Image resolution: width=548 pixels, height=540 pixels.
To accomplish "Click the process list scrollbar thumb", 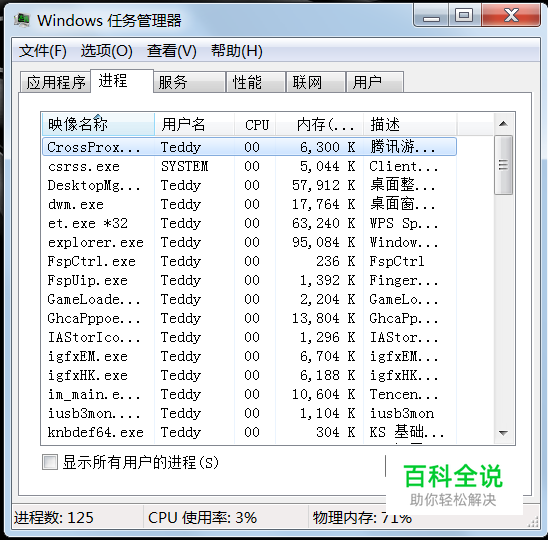I will (x=503, y=165).
